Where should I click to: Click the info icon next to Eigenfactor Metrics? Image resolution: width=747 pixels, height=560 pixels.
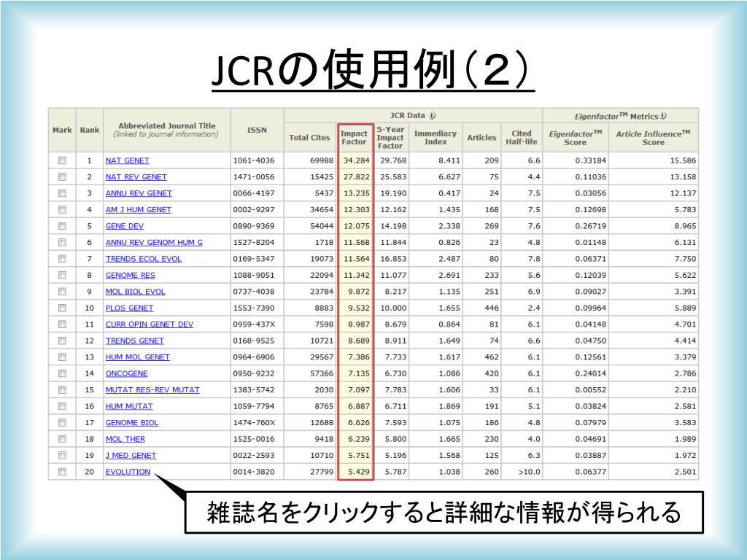(x=663, y=116)
